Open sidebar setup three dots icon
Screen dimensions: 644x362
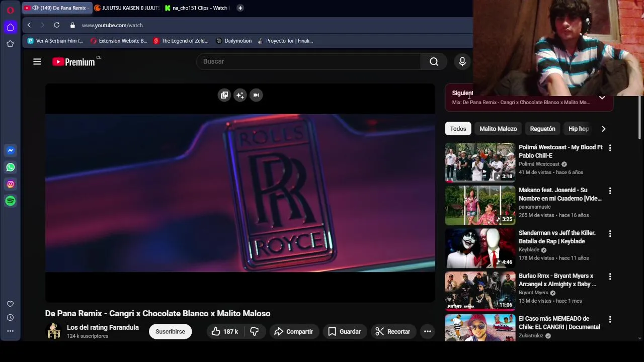pos(10,331)
